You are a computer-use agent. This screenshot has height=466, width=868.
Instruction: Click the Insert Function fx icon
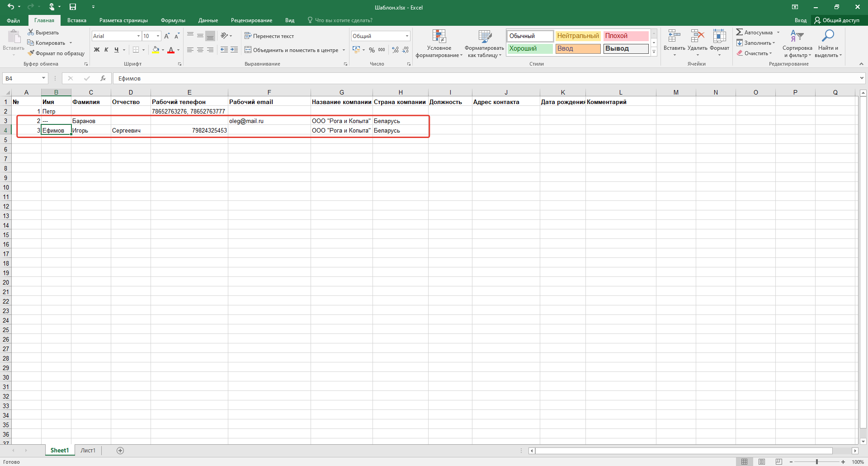click(x=103, y=78)
